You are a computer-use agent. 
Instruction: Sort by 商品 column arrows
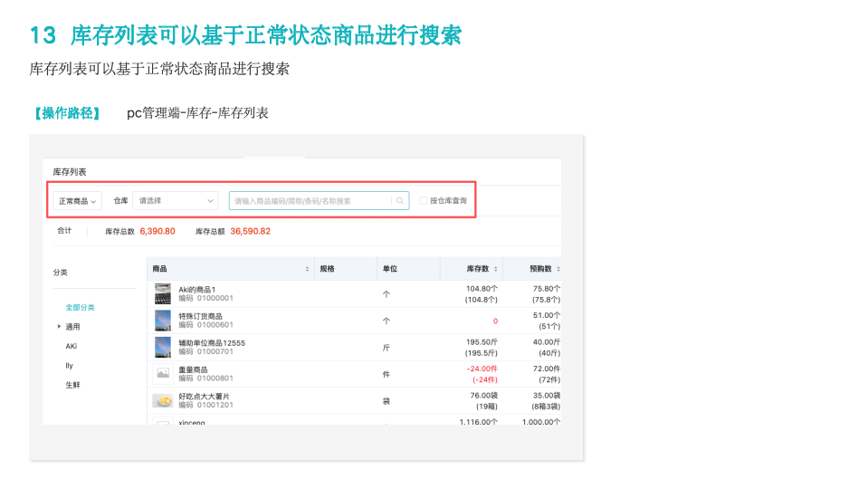(307, 269)
